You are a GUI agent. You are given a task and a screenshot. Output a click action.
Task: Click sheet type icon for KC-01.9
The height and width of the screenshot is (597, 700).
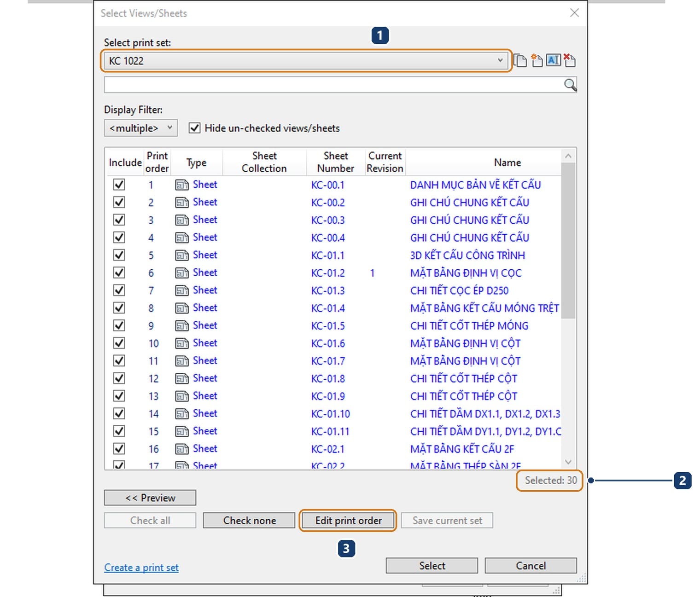tap(182, 396)
